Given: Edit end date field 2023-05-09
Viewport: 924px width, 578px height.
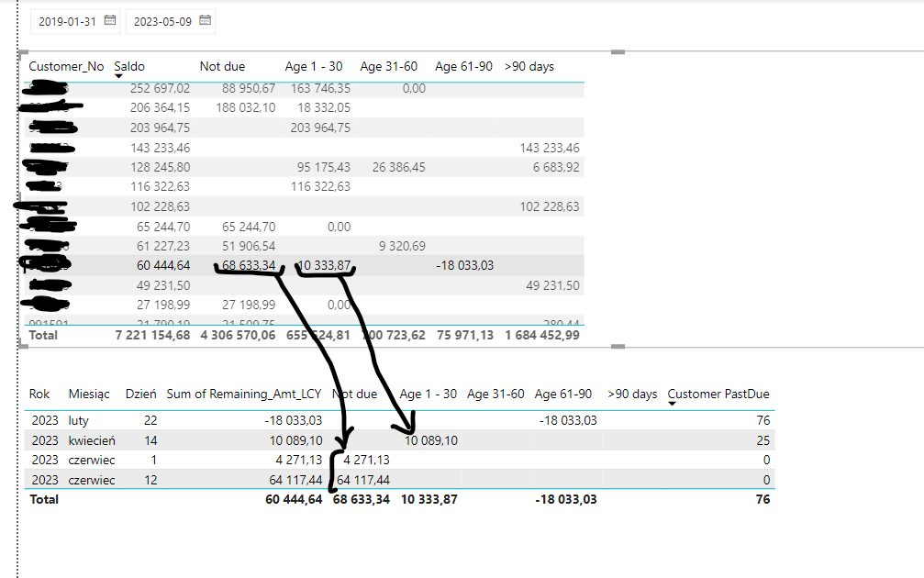Looking at the screenshot, I should coord(162,21).
